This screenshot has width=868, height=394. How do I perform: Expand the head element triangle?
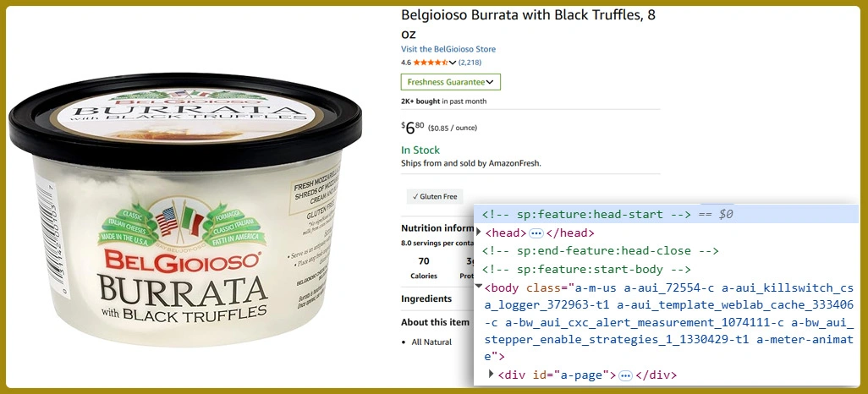(479, 233)
